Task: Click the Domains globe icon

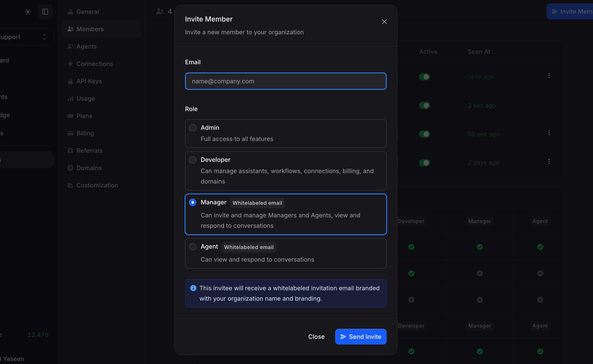Action: tap(70, 168)
